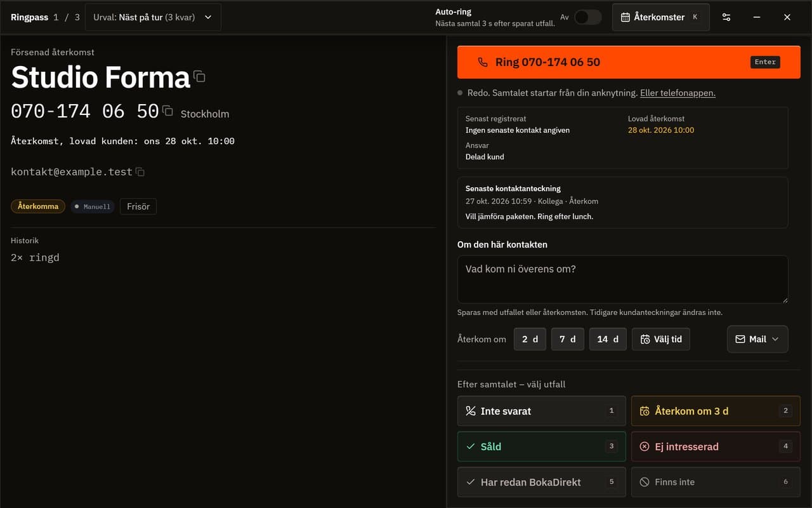Click the Frisör category tag
This screenshot has width=812, height=508.
click(138, 206)
